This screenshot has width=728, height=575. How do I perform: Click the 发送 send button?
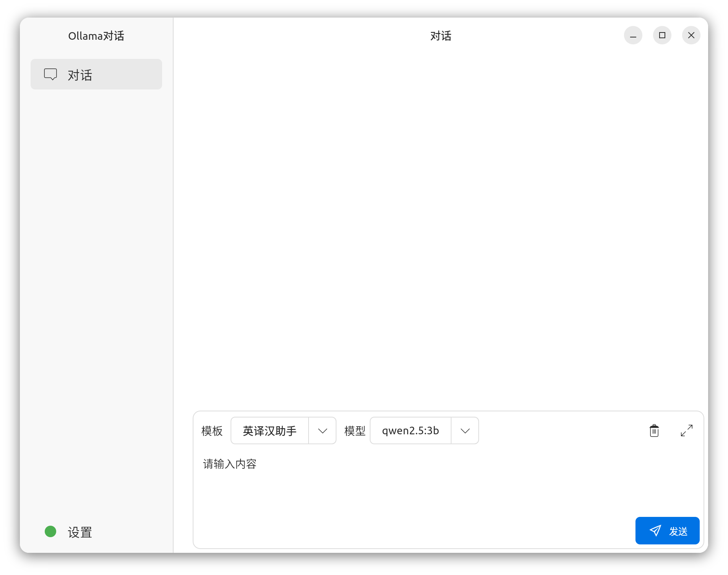pos(668,531)
